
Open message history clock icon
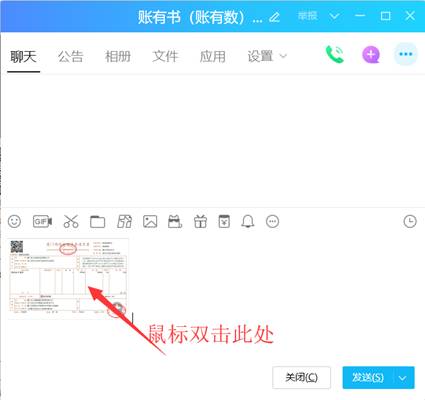click(x=410, y=221)
